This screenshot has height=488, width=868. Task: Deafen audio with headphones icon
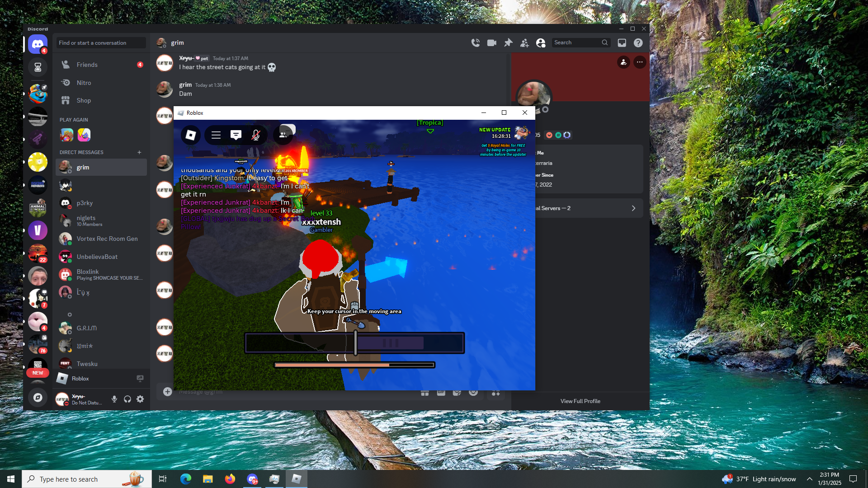coord(127,399)
